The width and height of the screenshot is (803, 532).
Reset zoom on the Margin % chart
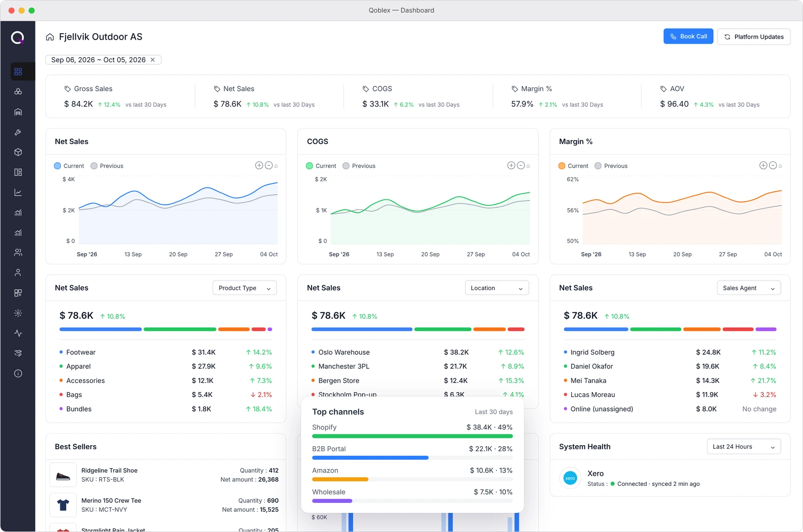click(x=780, y=166)
